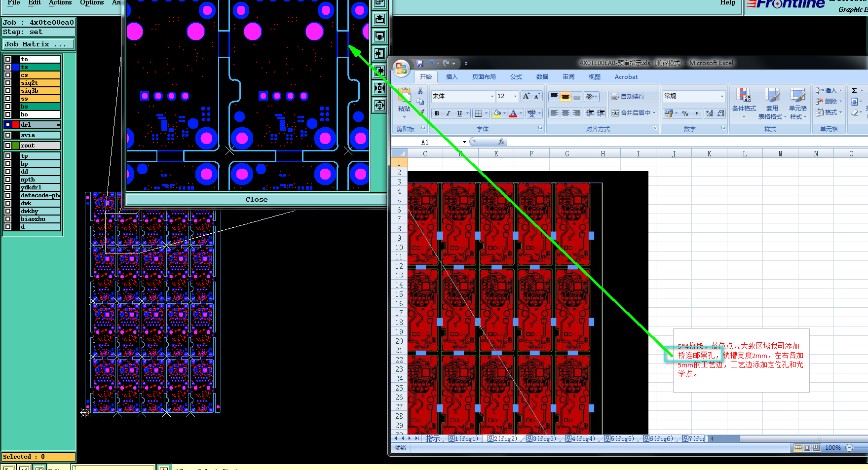Toggle italic formatting in Excel
Screen dimensions: 868x470
pos(448,113)
